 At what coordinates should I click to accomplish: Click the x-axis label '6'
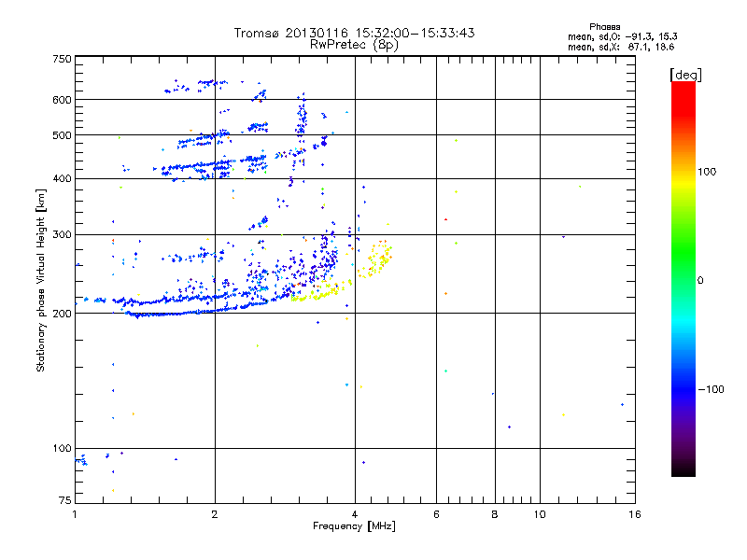[436, 514]
